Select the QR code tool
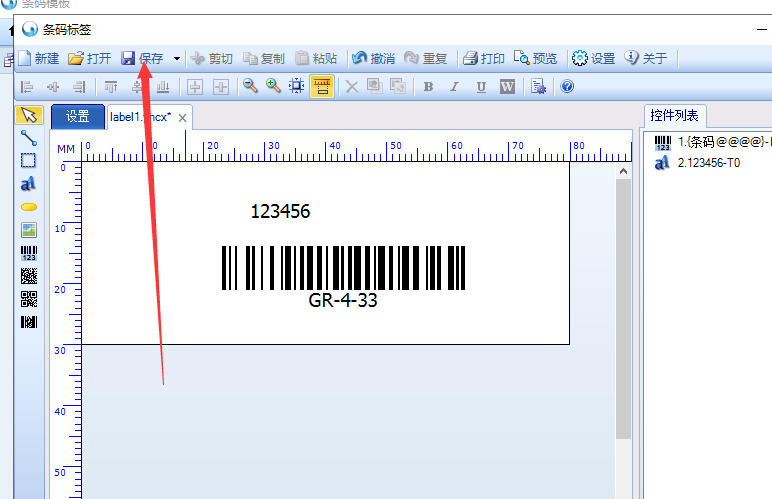The width and height of the screenshot is (772, 499). pyautogui.click(x=28, y=299)
